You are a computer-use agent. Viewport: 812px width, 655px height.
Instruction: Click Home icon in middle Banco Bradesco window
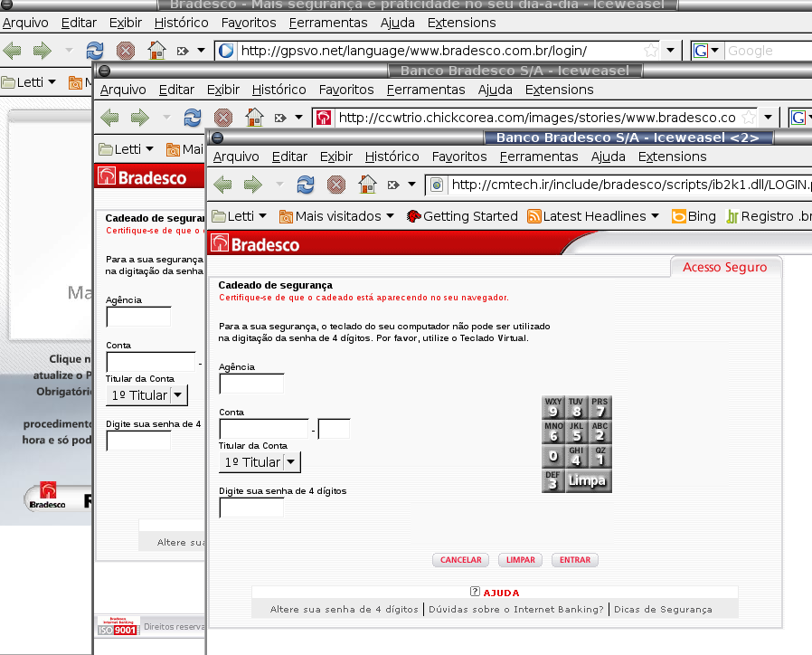click(x=254, y=117)
